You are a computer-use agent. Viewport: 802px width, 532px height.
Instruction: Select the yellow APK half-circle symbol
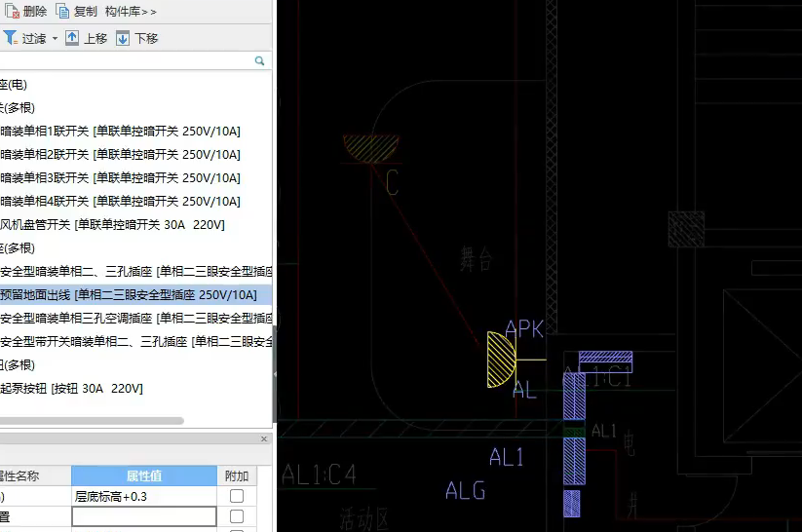tap(500, 359)
